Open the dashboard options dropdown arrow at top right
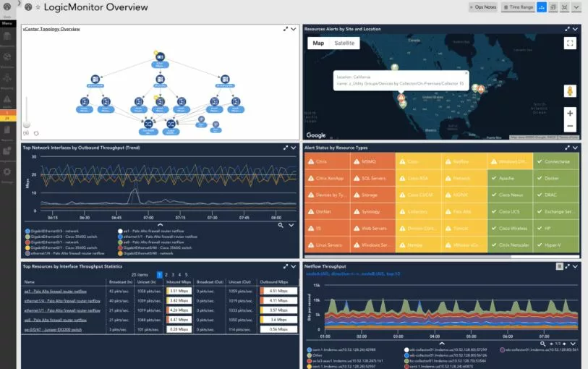Image resolution: width=588 pixels, height=369 pixels. coord(576,7)
